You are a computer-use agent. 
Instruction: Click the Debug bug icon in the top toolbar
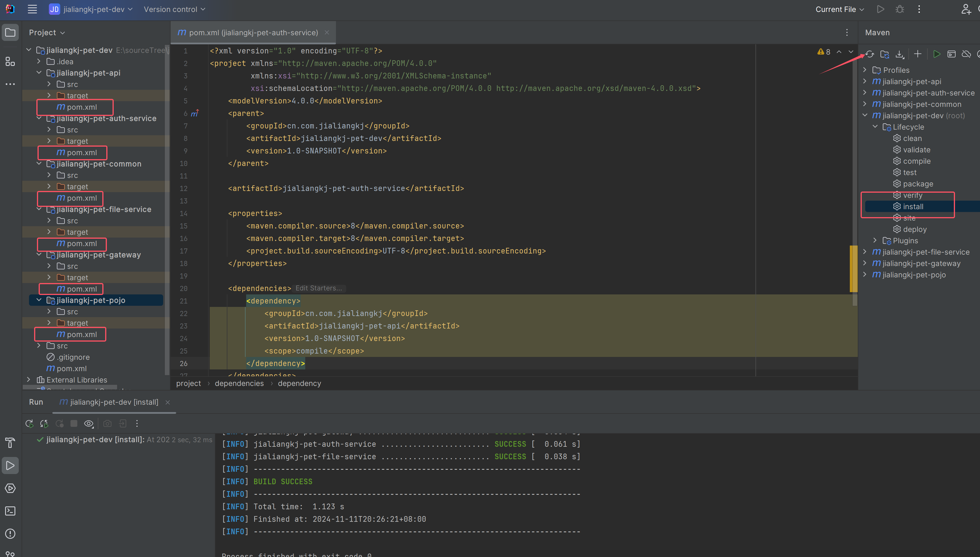pyautogui.click(x=900, y=9)
